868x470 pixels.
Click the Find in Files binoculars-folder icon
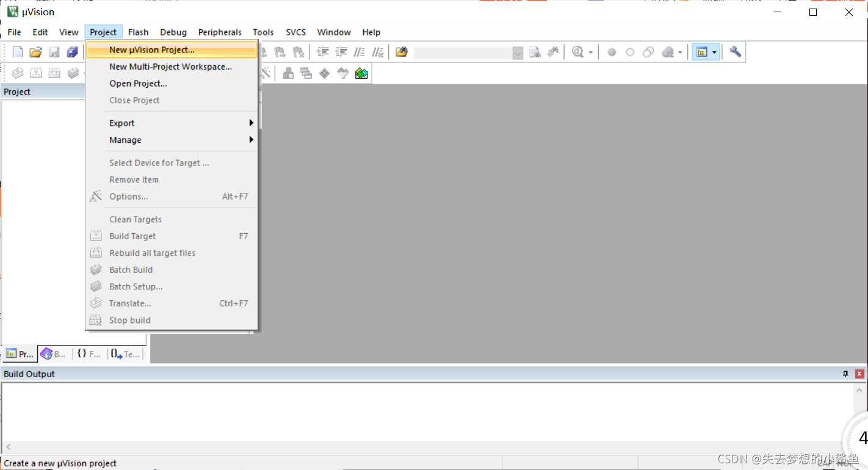(401, 52)
